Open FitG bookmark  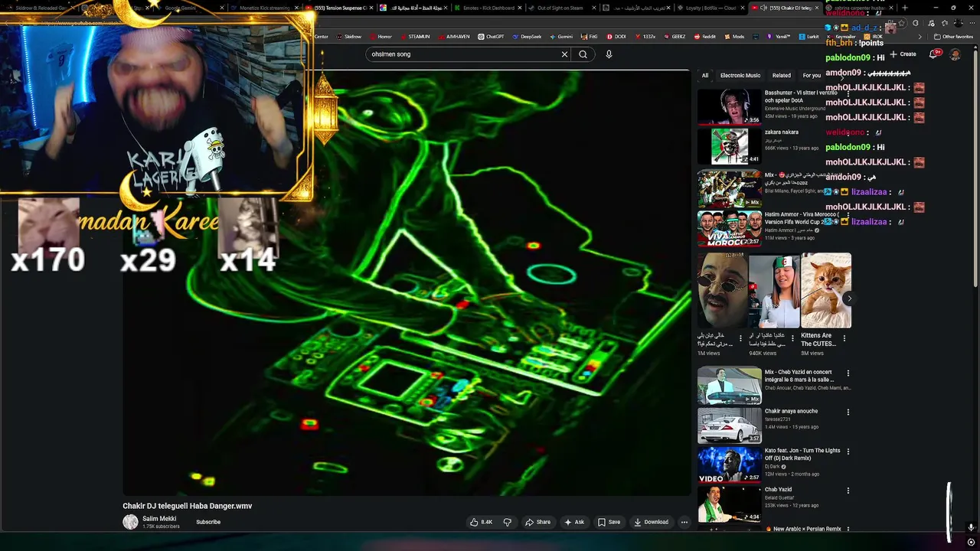click(589, 37)
